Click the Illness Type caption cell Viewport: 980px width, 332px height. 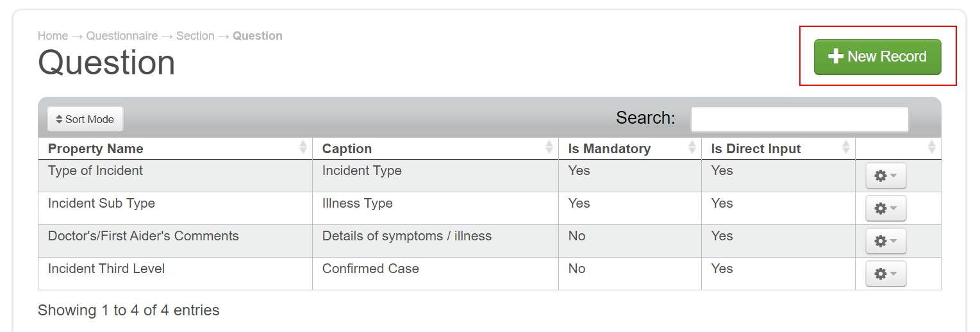[x=357, y=204]
